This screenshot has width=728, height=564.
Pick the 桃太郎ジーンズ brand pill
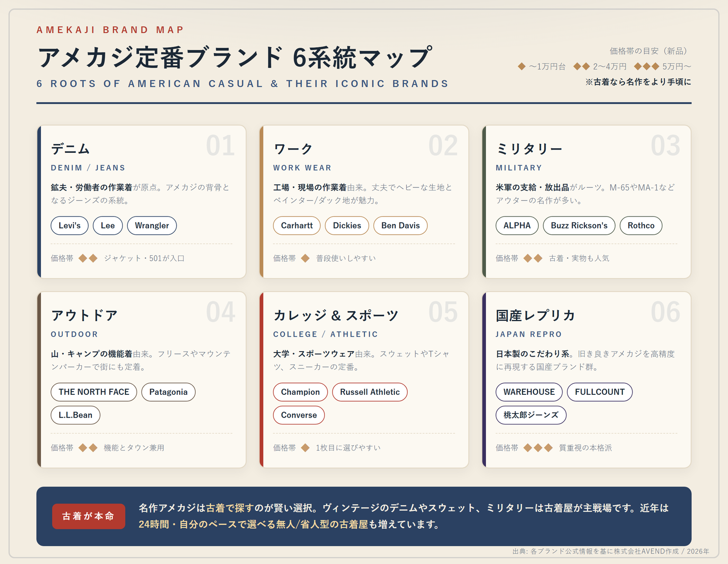(531, 415)
